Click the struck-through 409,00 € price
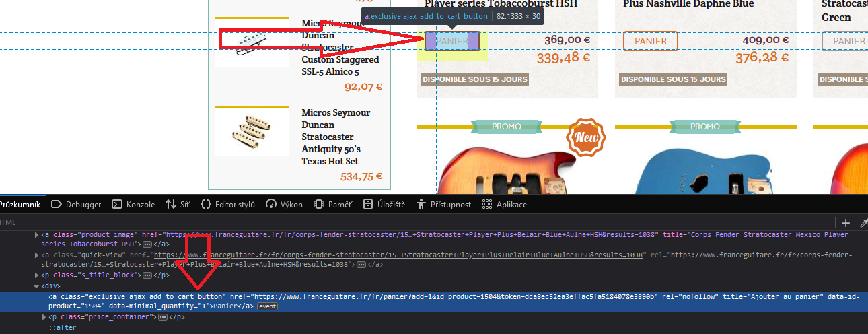The image size is (868, 334). pyautogui.click(x=766, y=40)
